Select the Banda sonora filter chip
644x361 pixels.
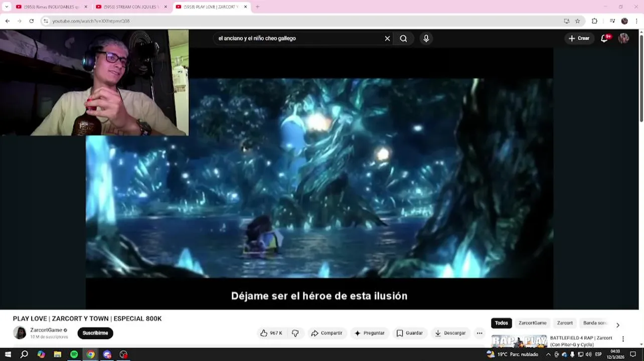[595, 323]
